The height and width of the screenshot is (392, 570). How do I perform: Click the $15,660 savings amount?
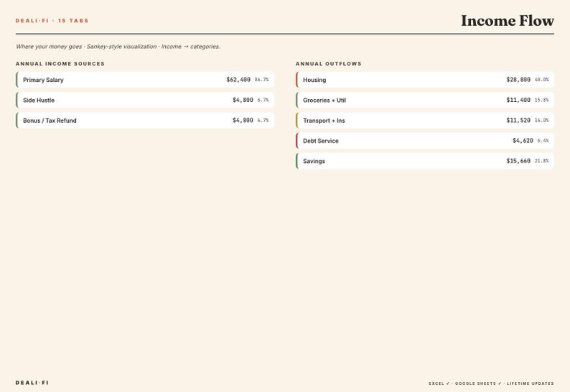518,161
